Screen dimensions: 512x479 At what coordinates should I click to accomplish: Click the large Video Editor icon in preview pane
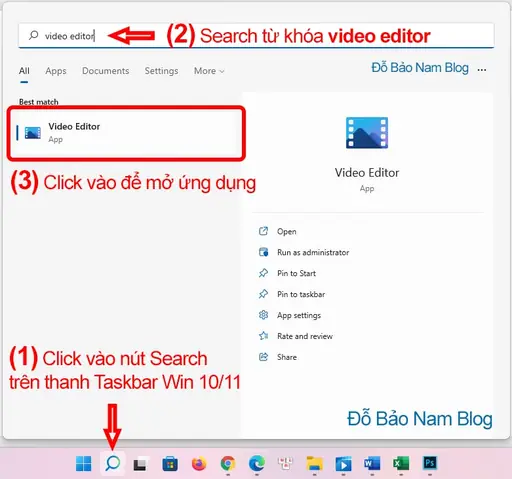(x=367, y=132)
